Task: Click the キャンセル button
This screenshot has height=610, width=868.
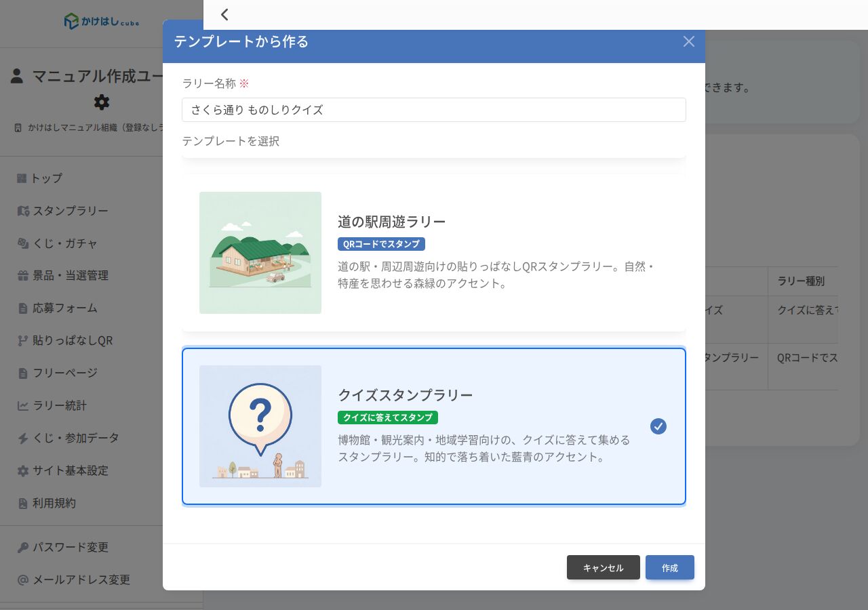Action: 604,567
